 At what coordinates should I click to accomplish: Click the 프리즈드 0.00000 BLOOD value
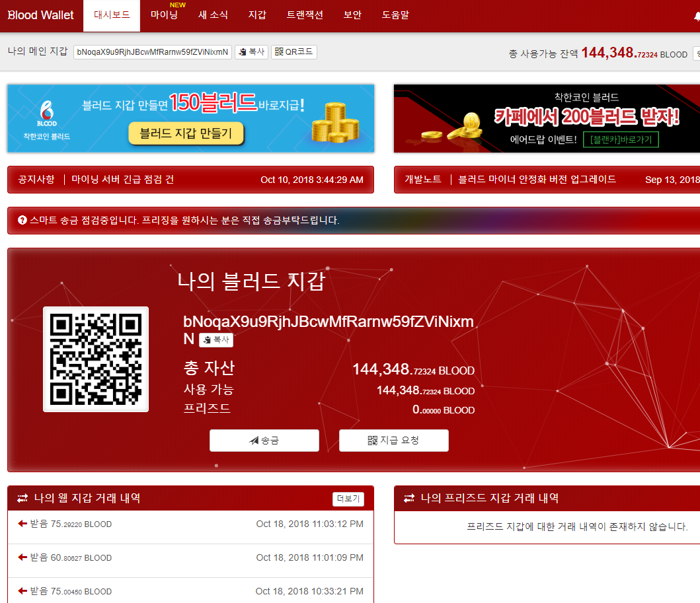444,410
